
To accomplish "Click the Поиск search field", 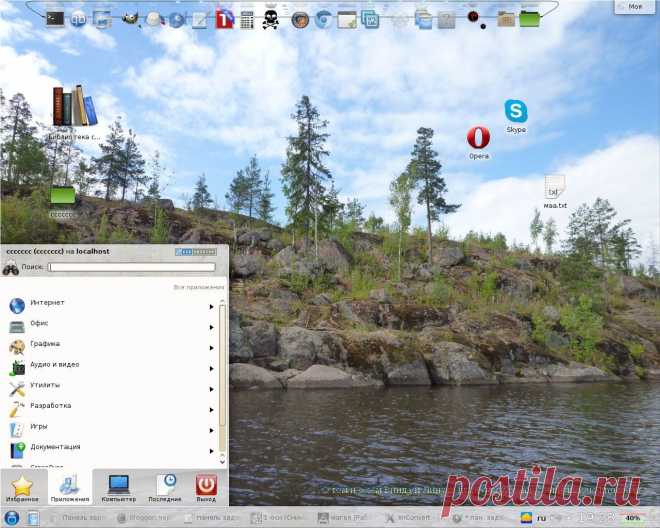I will click(132, 267).
